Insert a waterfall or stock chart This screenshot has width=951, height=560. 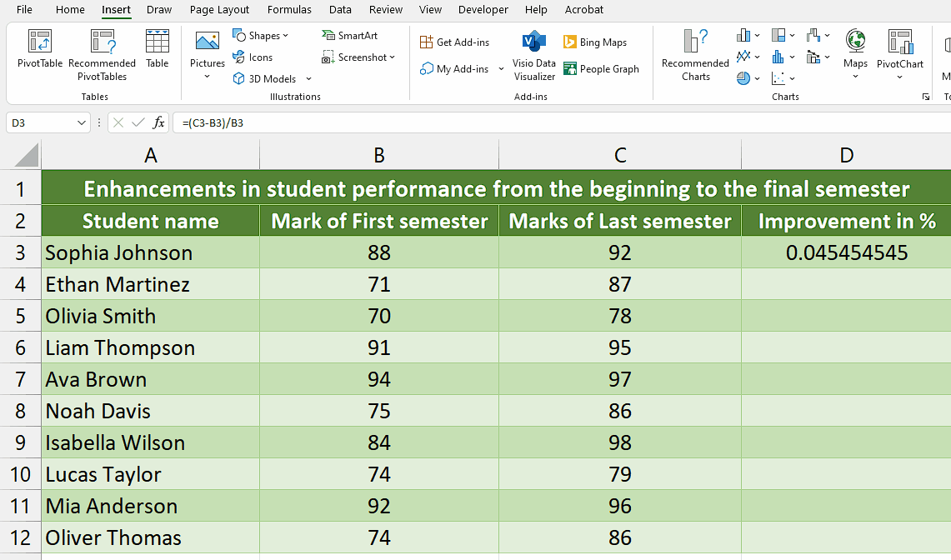(x=813, y=35)
